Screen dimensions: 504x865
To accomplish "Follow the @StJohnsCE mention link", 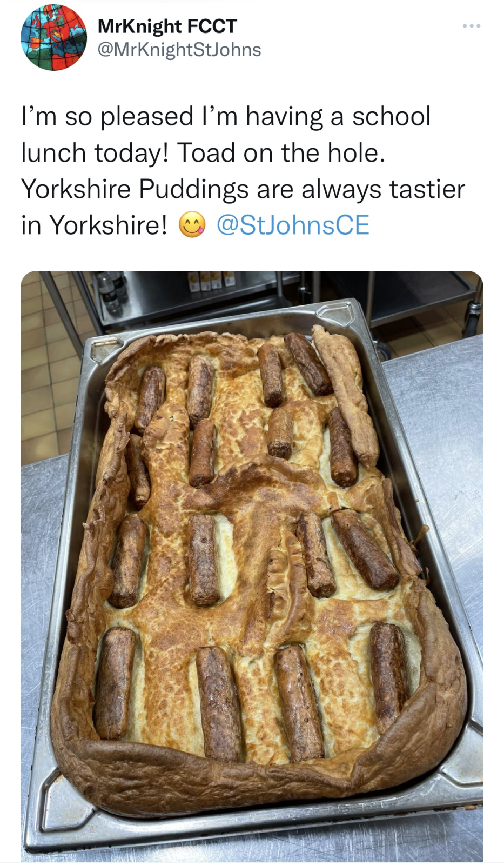I will tap(293, 225).
